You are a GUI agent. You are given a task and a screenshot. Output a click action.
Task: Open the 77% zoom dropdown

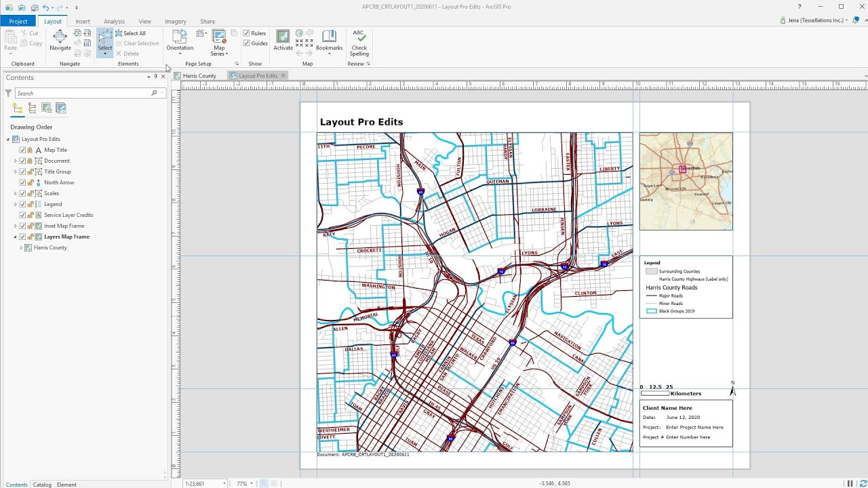tap(251, 483)
